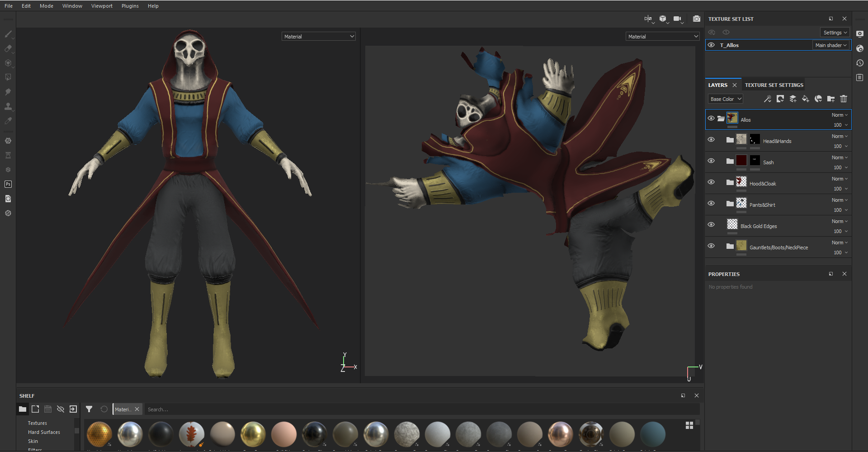The image size is (868, 452).
Task: Open the Viewport menu
Action: tap(102, 6)
